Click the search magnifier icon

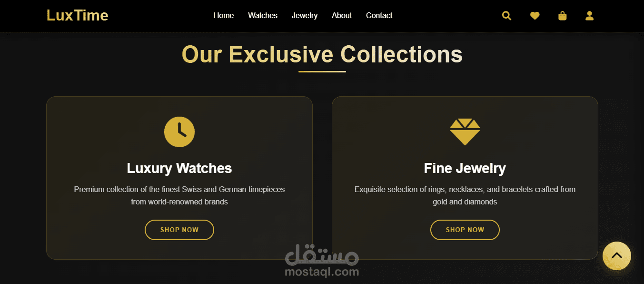(506, 16)
